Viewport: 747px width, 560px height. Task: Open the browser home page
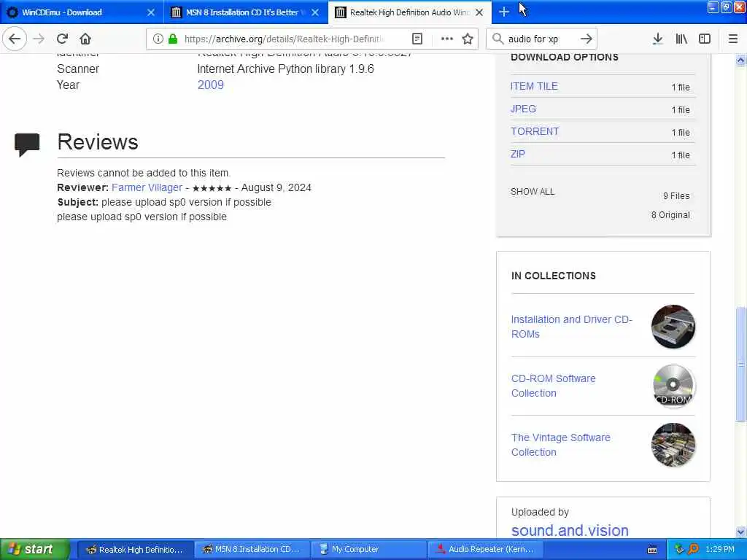pos(85,39)
